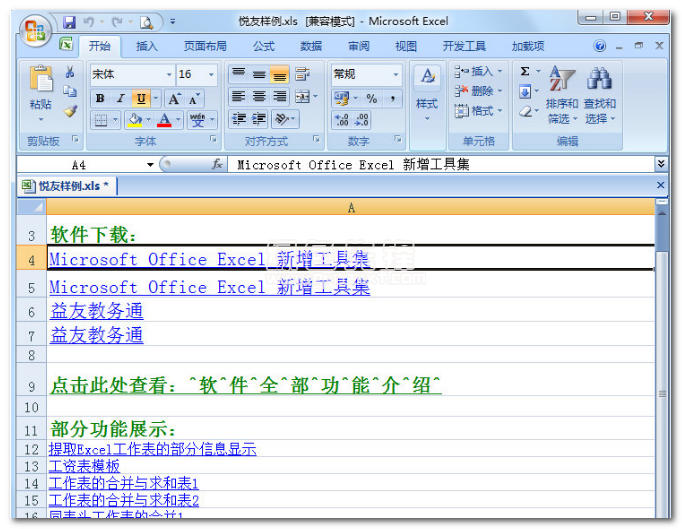Viewport: 682px width, 529px height.
Task: Open the font size dropdown showing 16
Action: tap(211, 74)
